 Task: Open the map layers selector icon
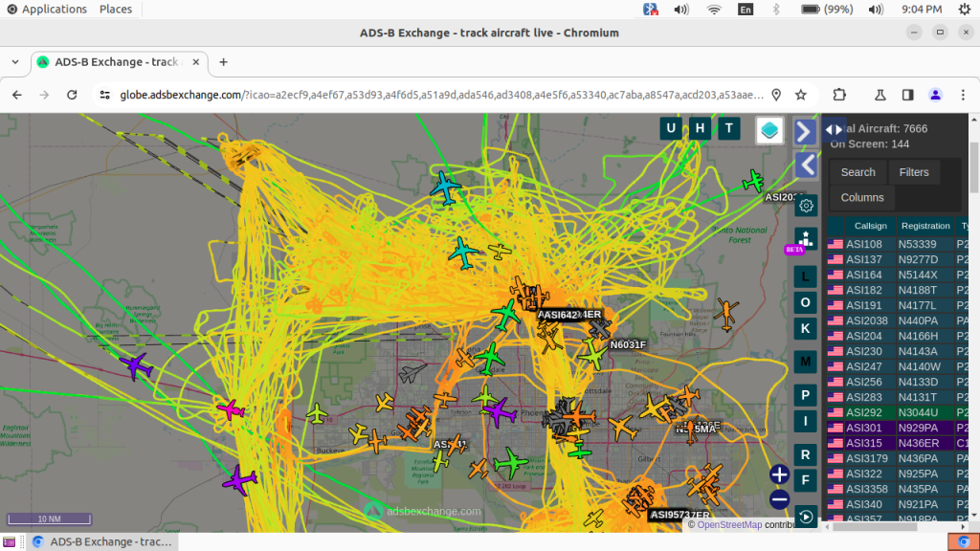(x=769, y=129)
